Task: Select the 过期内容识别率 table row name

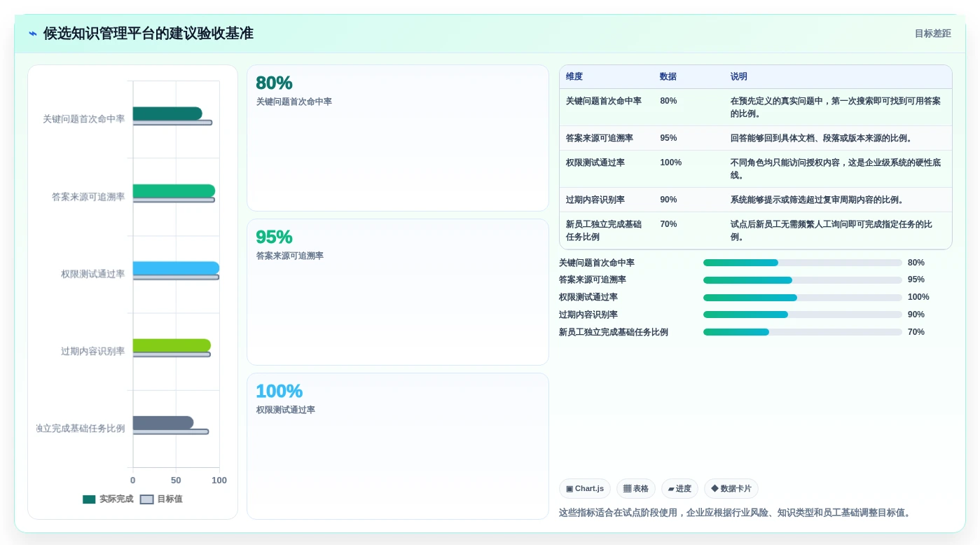Action: point(595,200)
